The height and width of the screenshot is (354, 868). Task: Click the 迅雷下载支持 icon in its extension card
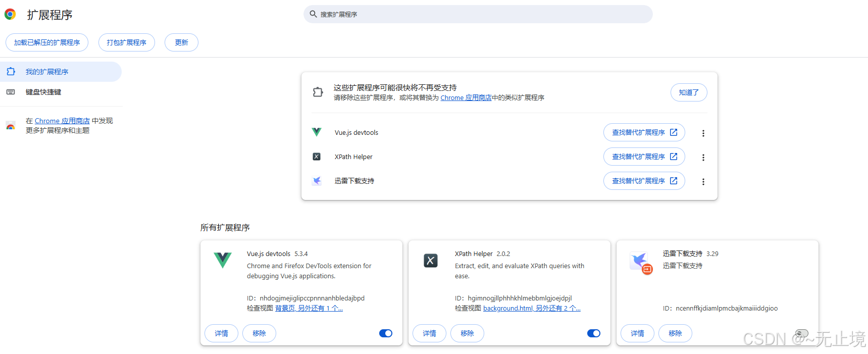pyautogui.click(x=641, y=262)
